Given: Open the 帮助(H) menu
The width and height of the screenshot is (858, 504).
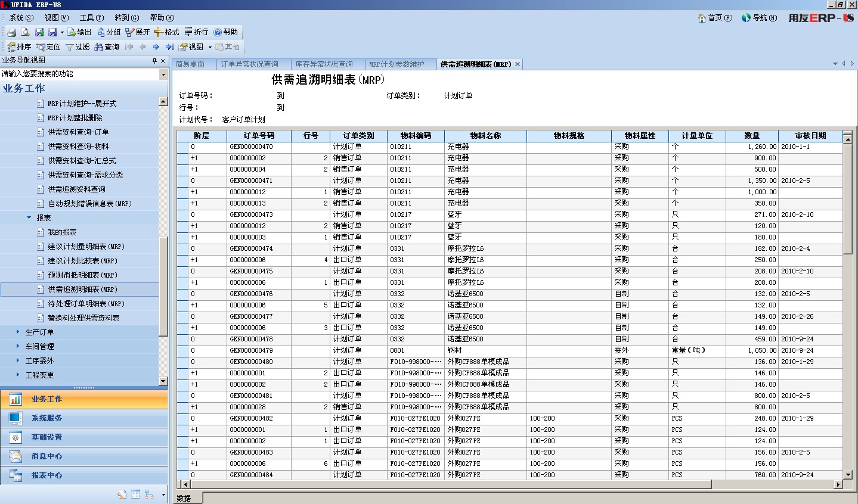Looking at the screenshot, I should point(162,18).
